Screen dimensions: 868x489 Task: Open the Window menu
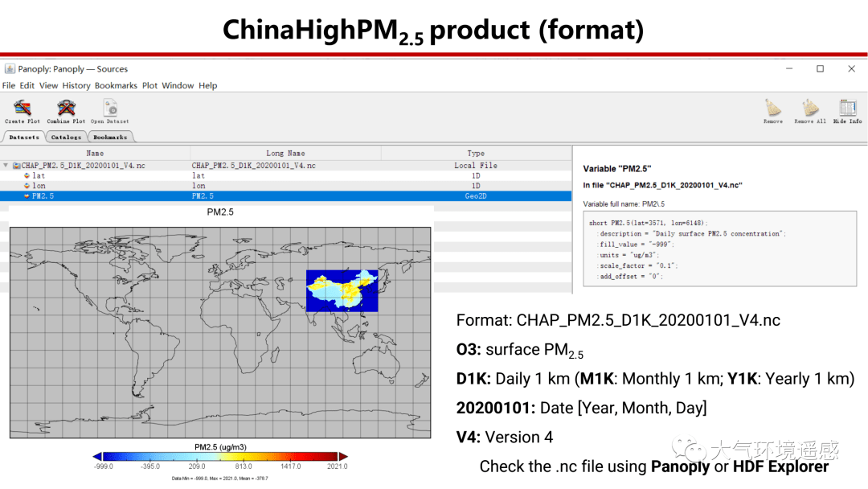[x=178, y=85]
